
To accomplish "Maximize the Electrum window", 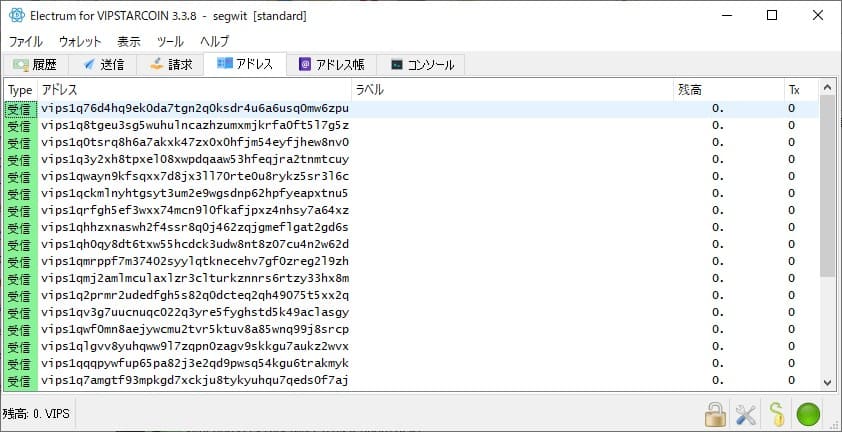I will [772, 16].
